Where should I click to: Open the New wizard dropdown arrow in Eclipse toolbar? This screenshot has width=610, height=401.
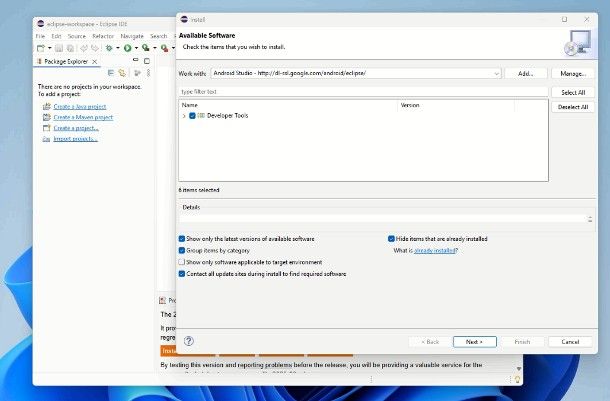click(49, 48)
